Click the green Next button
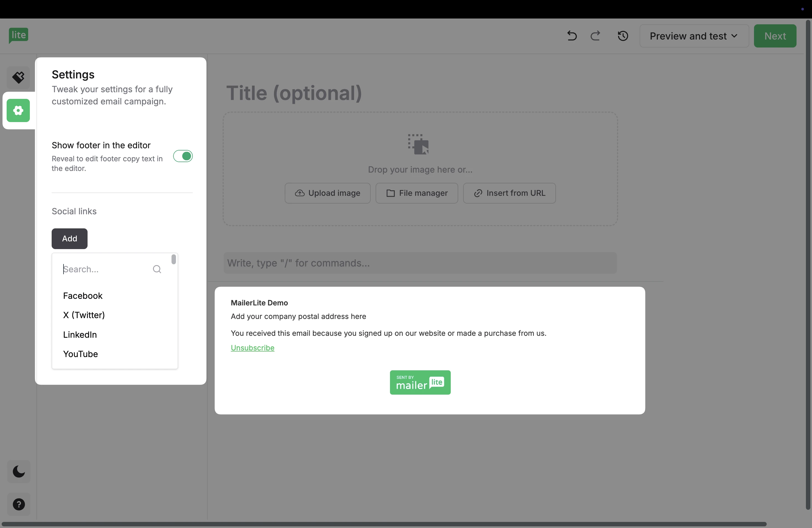The width and height of the screenshot is (812, 528). [x=775, y=36]
